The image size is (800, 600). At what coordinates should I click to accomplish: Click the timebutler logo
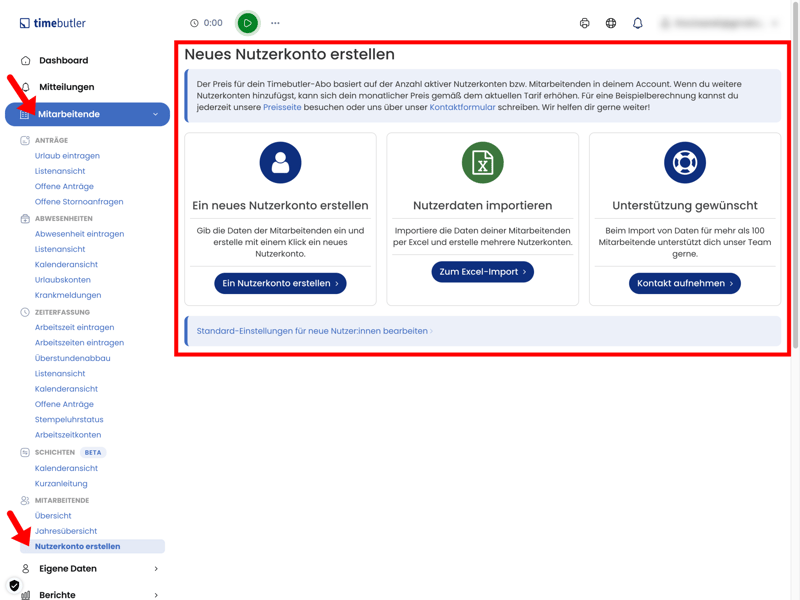click(53, 23)
